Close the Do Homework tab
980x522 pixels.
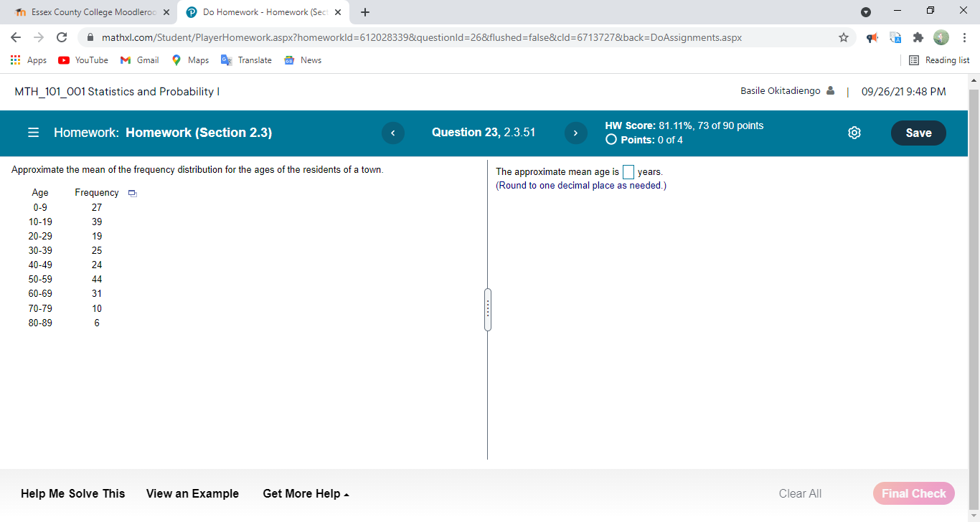click(x=338, y=12)
